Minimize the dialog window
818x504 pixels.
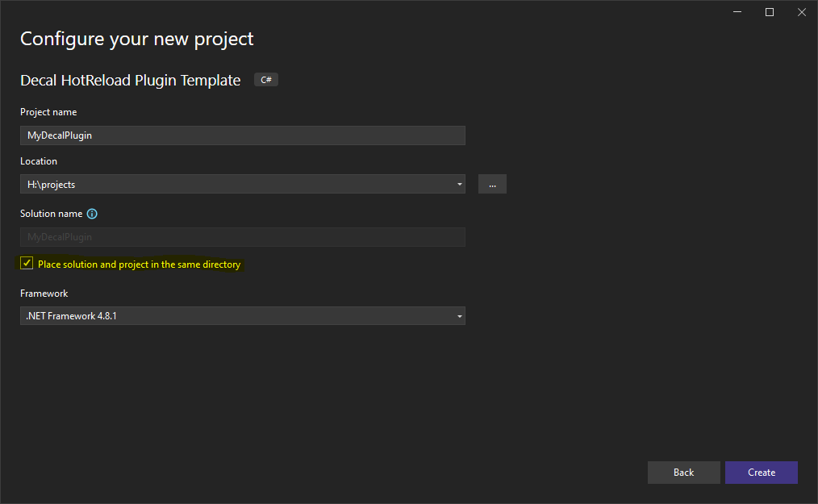click(737, 12)
